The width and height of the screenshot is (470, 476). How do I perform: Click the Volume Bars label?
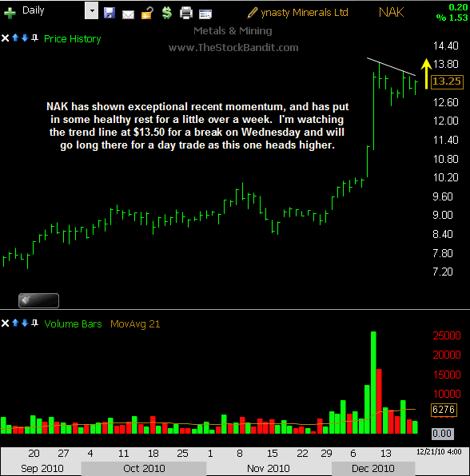click(x=73, y=324)
